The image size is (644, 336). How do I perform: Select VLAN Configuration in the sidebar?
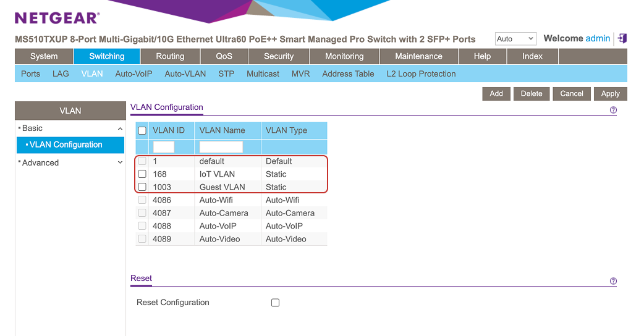pos(70,145)
